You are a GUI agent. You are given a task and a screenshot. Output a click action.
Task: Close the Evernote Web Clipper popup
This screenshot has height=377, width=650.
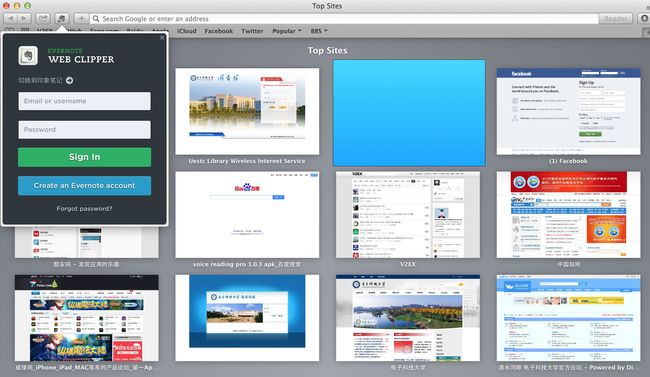pos(162,37)
